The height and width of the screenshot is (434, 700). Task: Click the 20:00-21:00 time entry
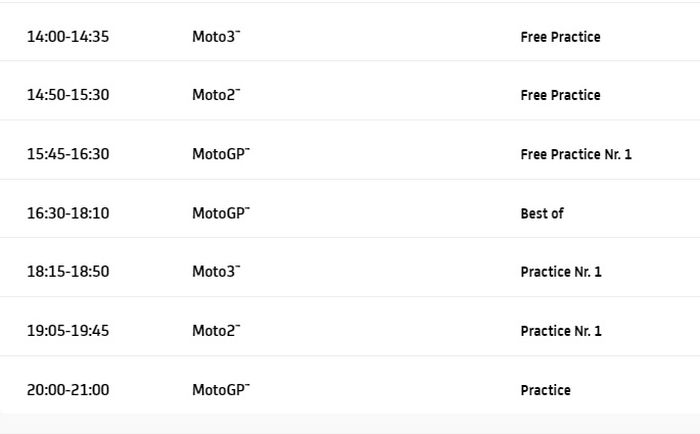pyautogui.click(x=68, y=390)
